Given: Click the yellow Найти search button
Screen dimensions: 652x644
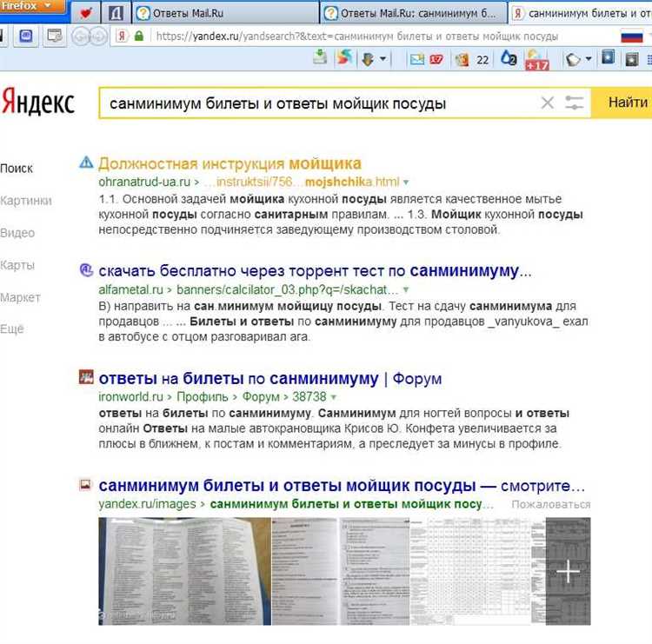Looking at the screenshot, I should point(622,103).
